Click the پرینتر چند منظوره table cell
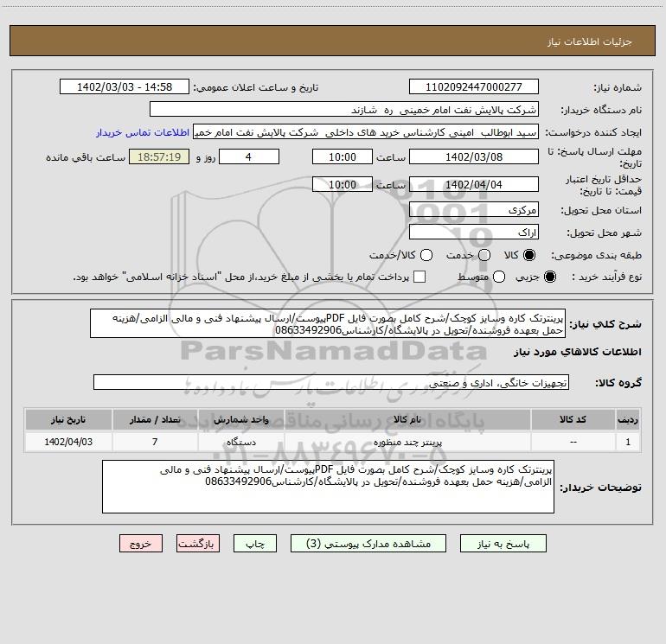This screenshot has width=666, height=644. point(407,442)
